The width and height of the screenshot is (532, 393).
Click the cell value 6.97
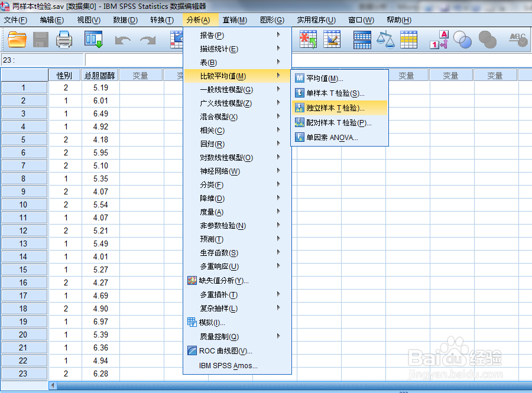point(100,321)
